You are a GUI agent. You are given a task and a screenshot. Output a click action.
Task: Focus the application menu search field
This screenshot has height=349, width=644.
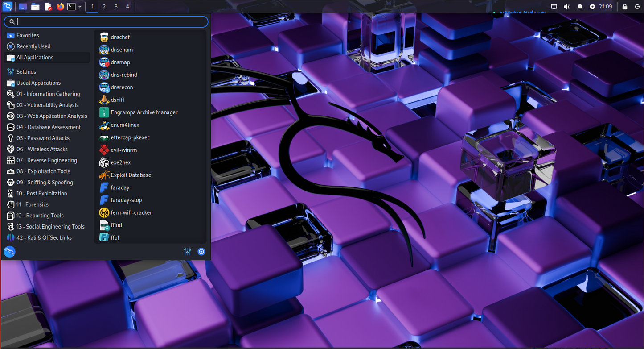[106, 21]
